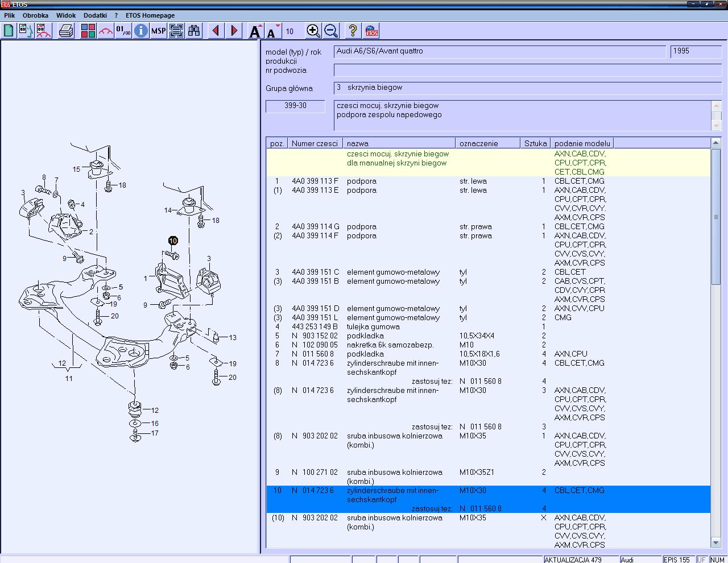The image size is (728, 563).
Task: Click the highlighted position 10 row N 014 723 6
Action: coord(489,500)
